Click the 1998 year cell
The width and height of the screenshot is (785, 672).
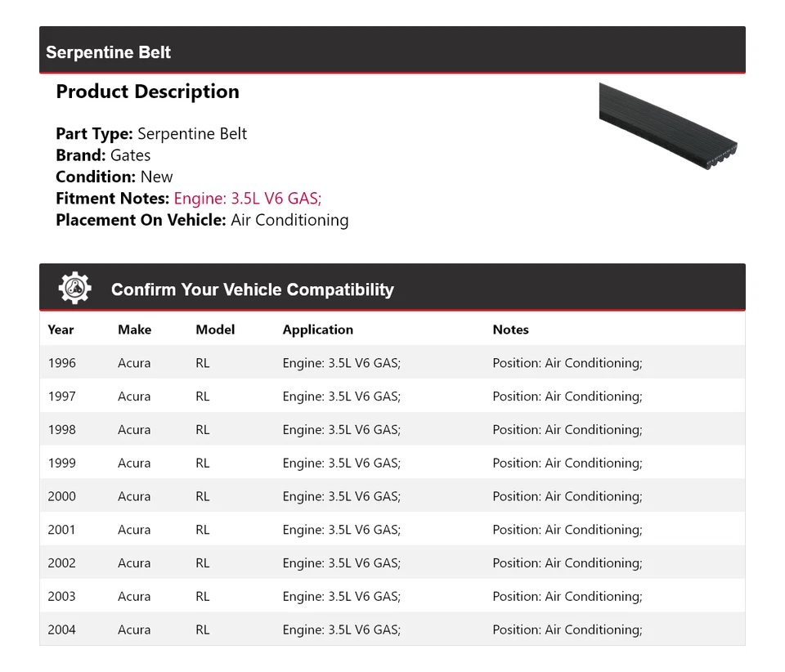61,430
